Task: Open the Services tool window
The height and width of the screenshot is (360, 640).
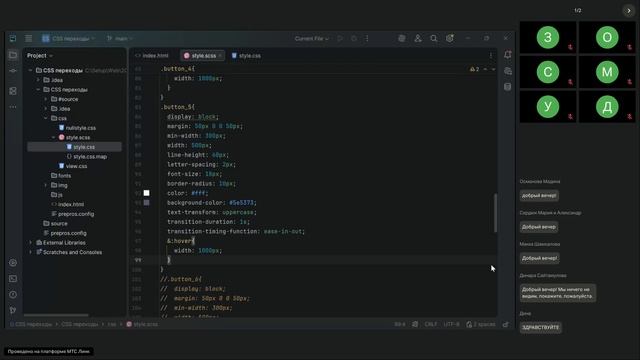Action: click(x=13, y=263)
